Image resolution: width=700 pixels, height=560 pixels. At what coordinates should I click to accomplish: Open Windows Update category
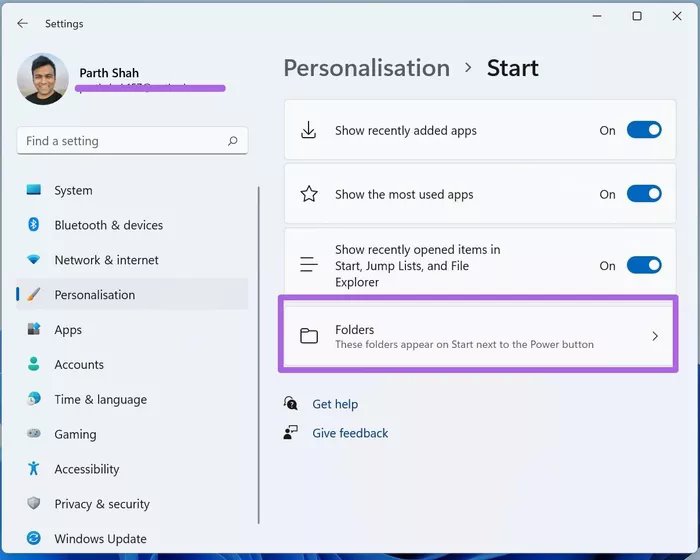tap(132, 539)
